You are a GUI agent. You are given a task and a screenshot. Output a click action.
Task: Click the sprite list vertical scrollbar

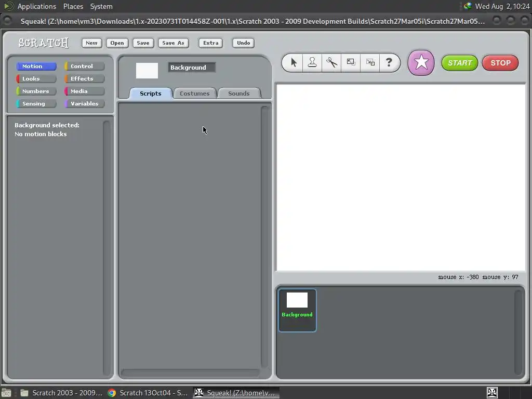click(x=518, y=332)
